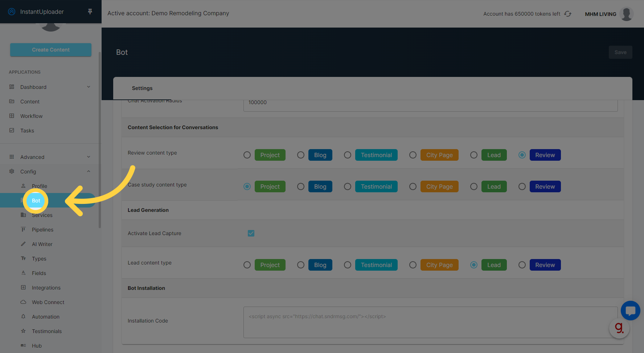Screen dimensions: 644x353
Task: Select Testimonial radio for Case study content type
Action: tap(348, 186)
